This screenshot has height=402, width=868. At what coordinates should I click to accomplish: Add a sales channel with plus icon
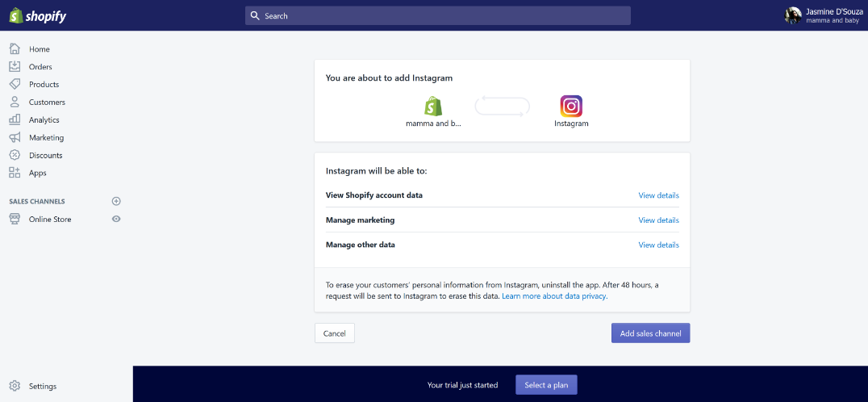click(x=116, y=201)
